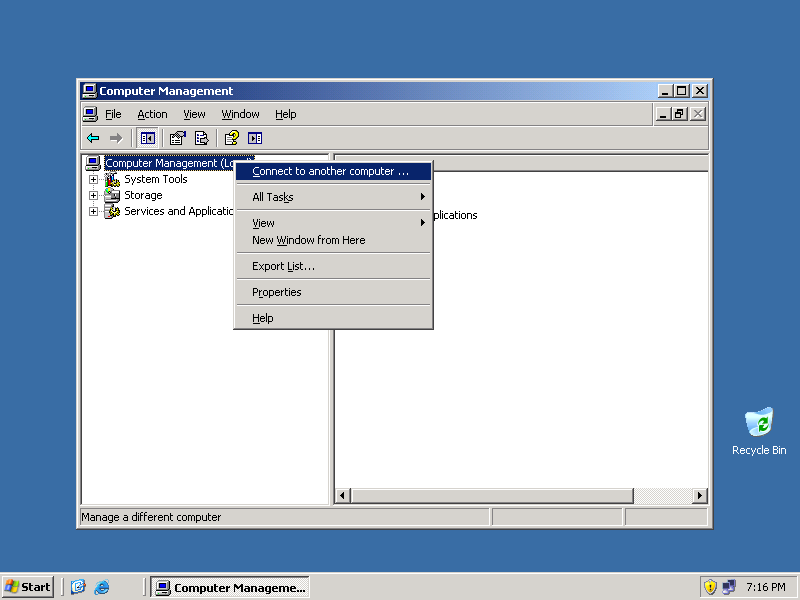The height and width of the screenshot is (600, 800).
Task: Choose Connect to another computer
Action: tap(333, 171)
